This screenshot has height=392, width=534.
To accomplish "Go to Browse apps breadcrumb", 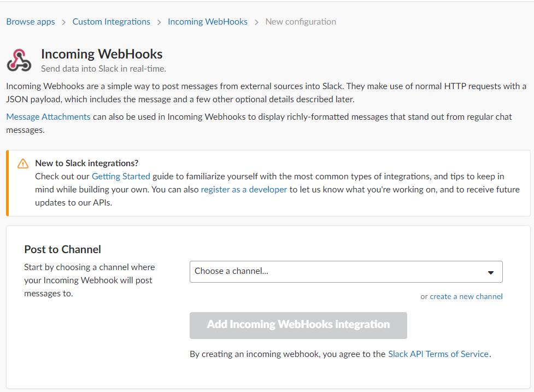I will [31, 22].
